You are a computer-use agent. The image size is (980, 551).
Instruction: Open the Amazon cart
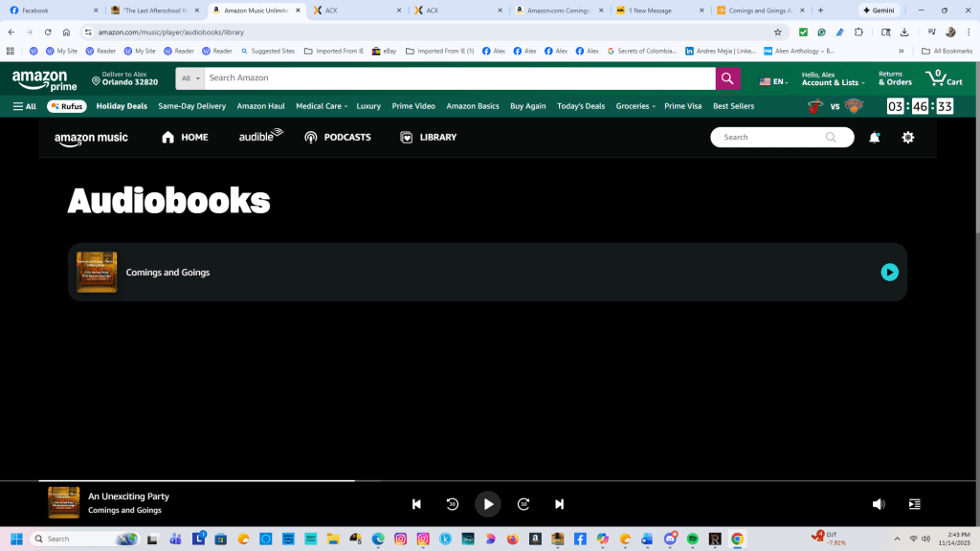tap(943, 78)
